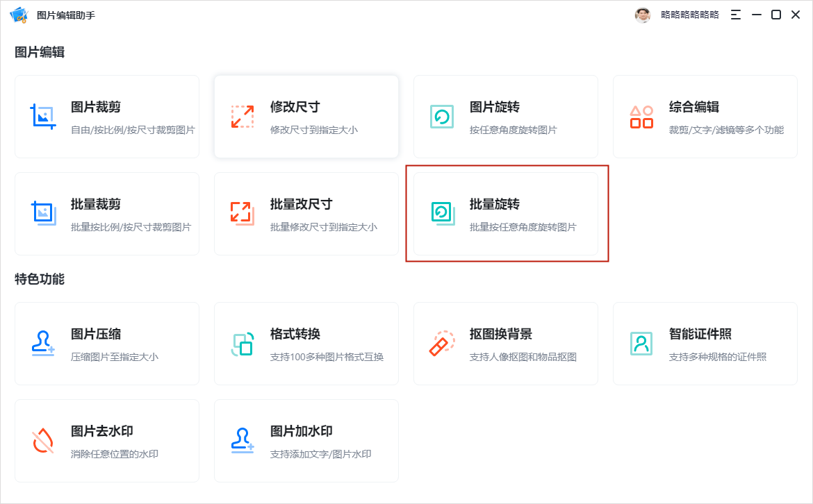Click the 图片裁剪 crop icon
The height and width of the screenshot is (504, 813).
click(x=43, y=117)
